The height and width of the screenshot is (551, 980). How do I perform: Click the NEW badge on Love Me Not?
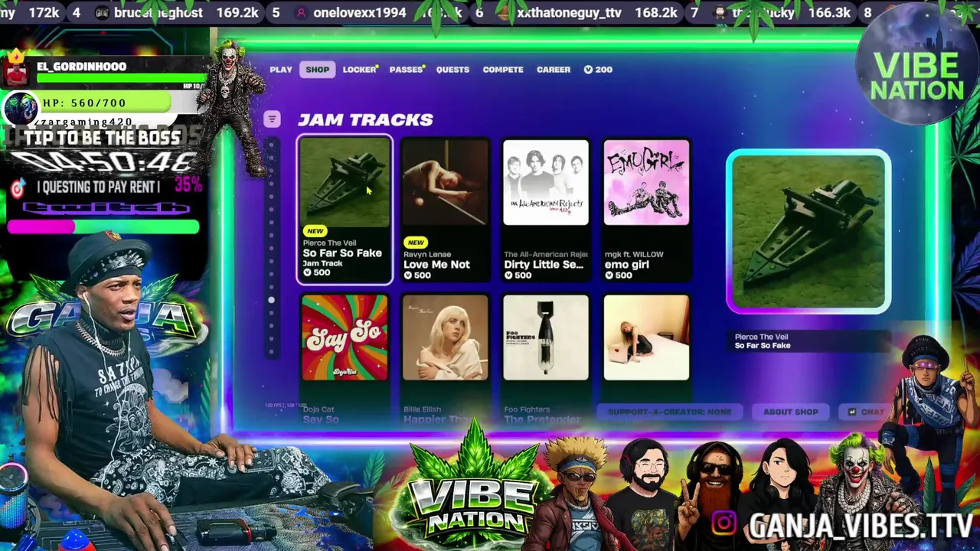[416, 243]
